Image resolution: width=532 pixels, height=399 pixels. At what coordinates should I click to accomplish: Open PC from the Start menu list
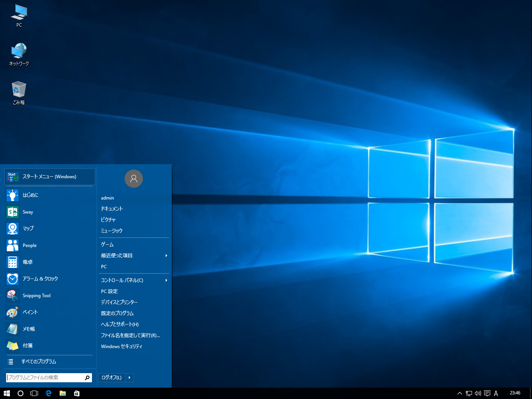[104, 267]
